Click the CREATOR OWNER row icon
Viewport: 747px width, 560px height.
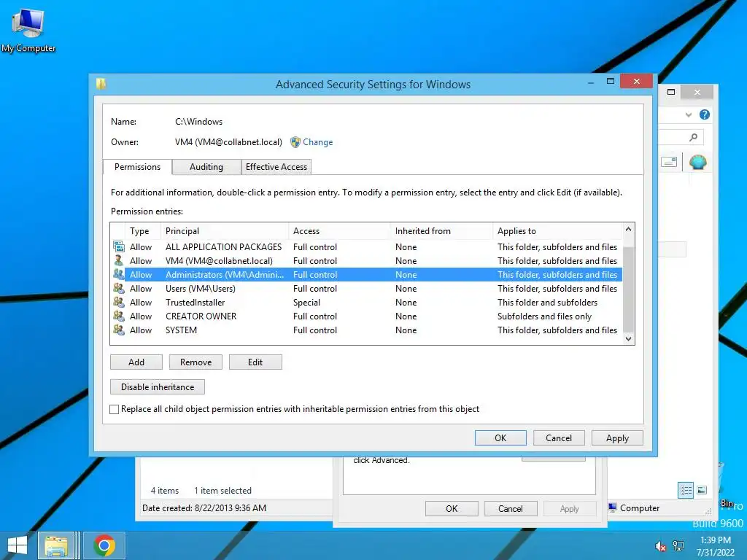click(x=119, y=316)
